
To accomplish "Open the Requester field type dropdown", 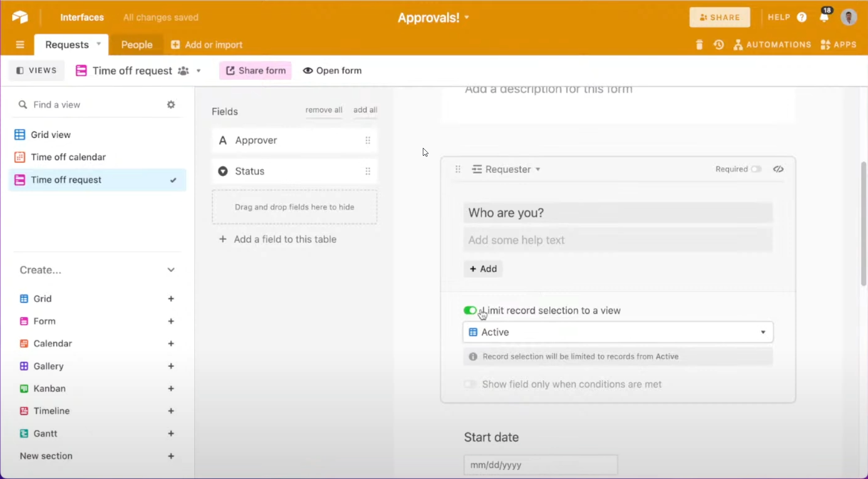I will pos(538,169).
